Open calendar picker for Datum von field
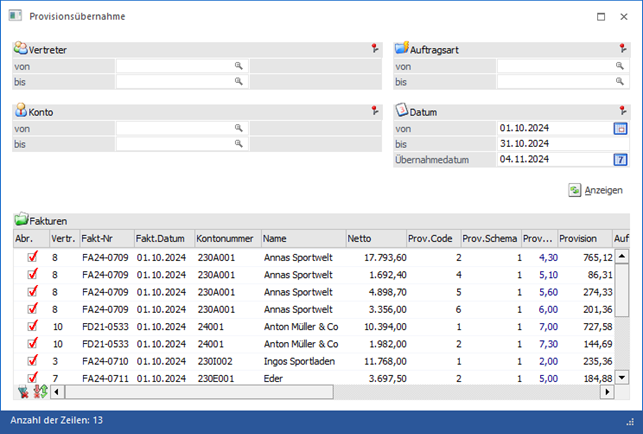Viewport: 643px width, 434px height. pos(619,128)
